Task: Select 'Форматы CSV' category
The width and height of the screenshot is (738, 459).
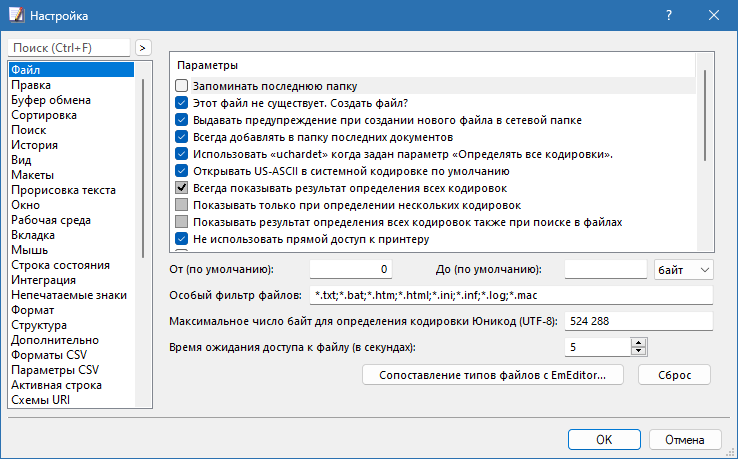Action: [x=72, y=355]
